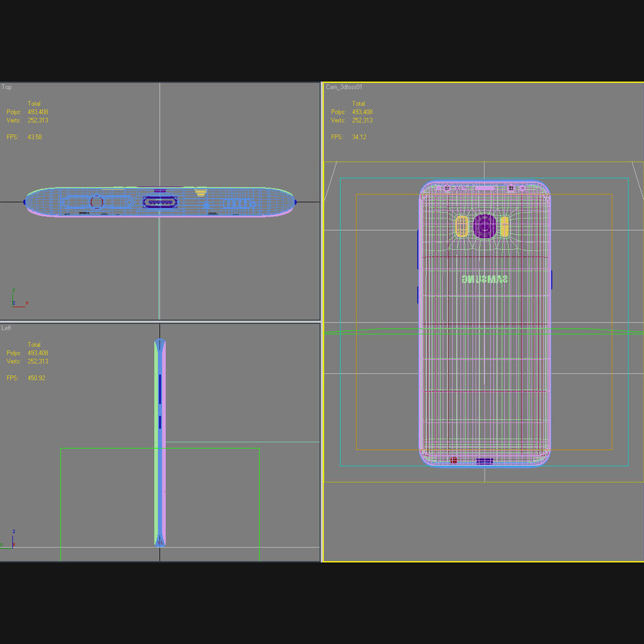The height and width of the screenshot is (644, 644).
Task: Select the phone side profile in Left viewport
Action: [160, 443]
